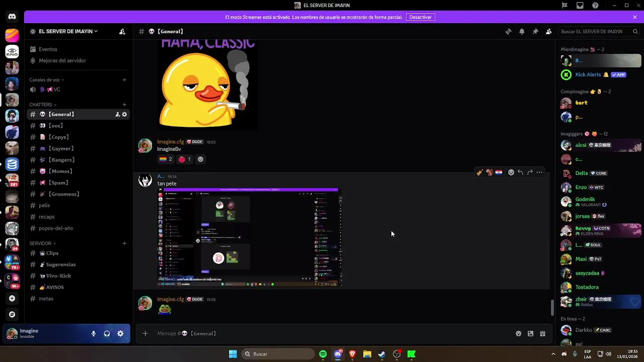React with the violin quick emoji
Image resolution: width=644 pixels, height=362 pixels.
pyautogui.click(x=479, y=172)
